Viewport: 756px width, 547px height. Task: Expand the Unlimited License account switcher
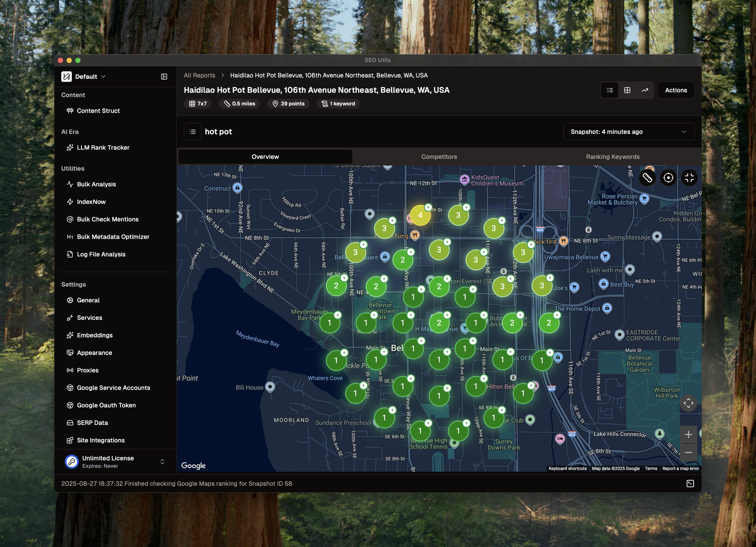click(162, 462)
